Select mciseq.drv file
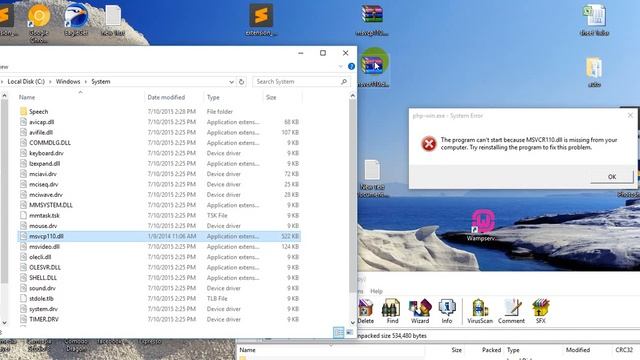640x360 pixels. (43, 184)
